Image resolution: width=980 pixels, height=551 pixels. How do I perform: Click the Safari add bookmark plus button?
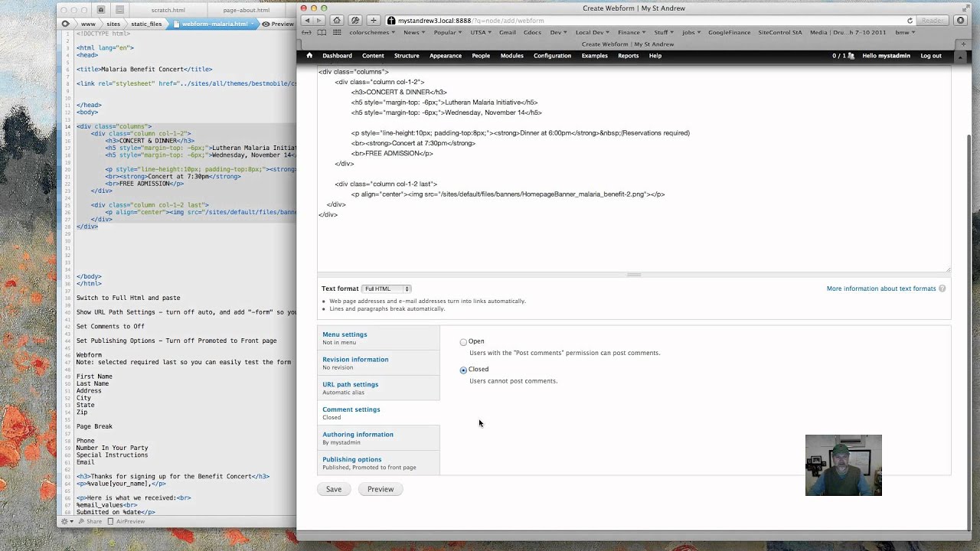pyautogui.click(x=374, y=21)
